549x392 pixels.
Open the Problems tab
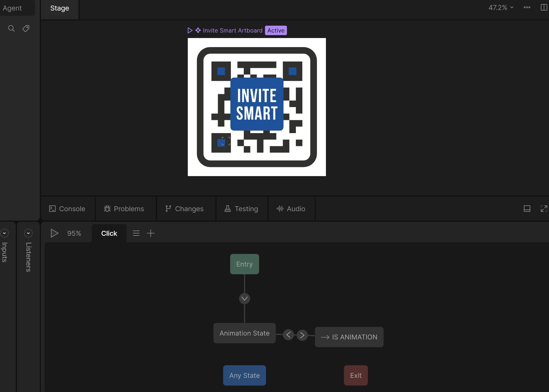[x=124, y=209]
